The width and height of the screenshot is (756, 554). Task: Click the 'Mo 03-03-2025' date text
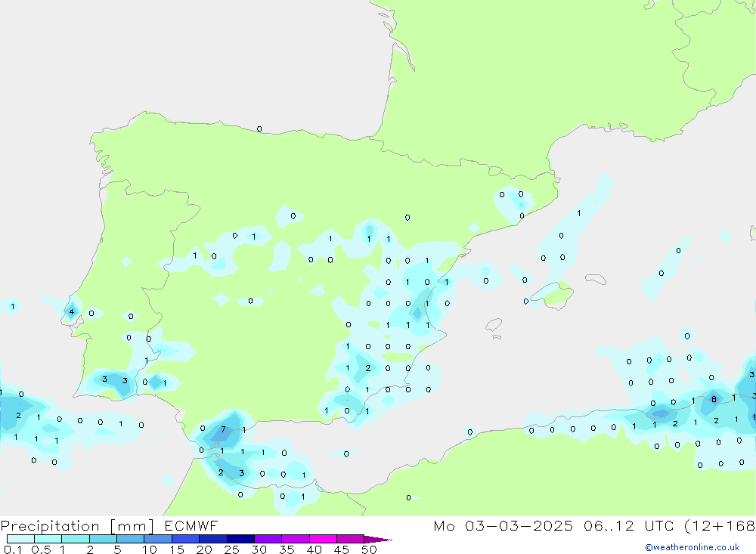click(x=503, y=525)
